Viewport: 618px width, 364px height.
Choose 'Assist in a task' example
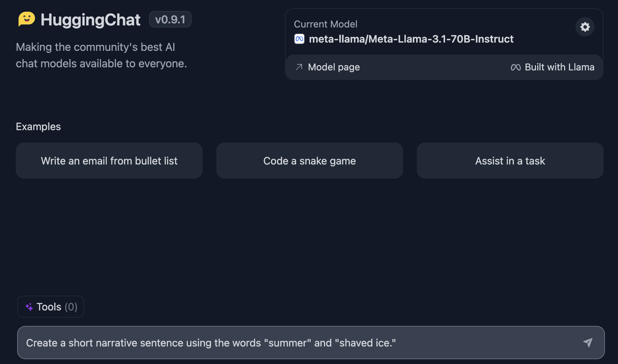click(x=510, y=161)
